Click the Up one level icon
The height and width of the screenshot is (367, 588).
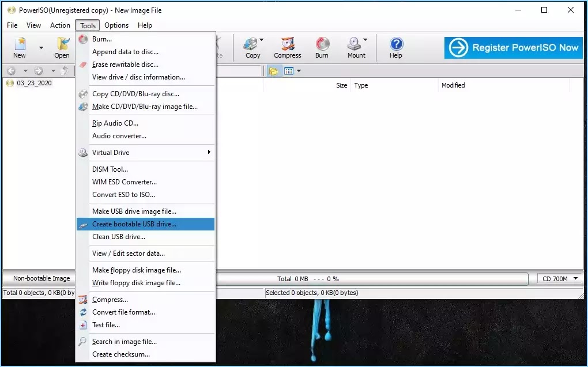tap(65, 70)
